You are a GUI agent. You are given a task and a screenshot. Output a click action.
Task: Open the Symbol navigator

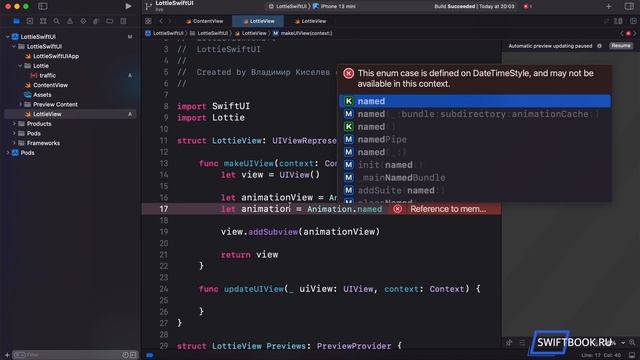pyautogui.click(x=43, y=21)
